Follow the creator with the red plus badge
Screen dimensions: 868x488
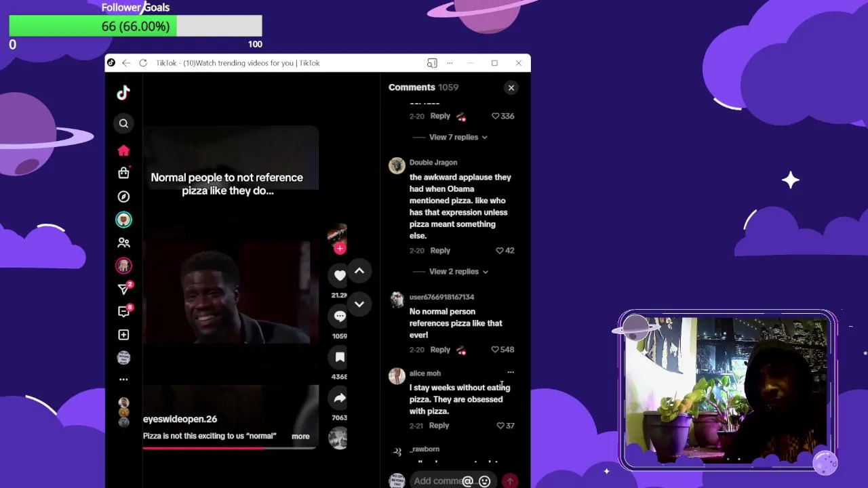pos(340,249)
